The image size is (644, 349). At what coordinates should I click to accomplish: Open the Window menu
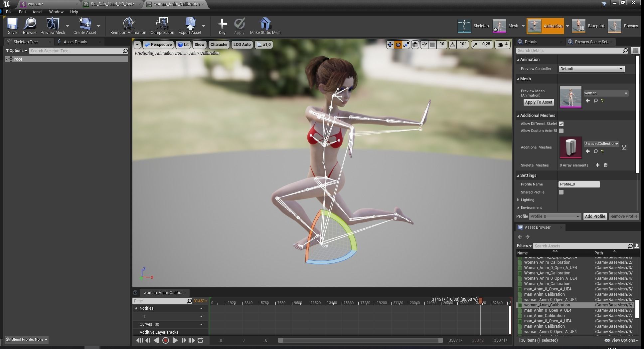[56, 12]
